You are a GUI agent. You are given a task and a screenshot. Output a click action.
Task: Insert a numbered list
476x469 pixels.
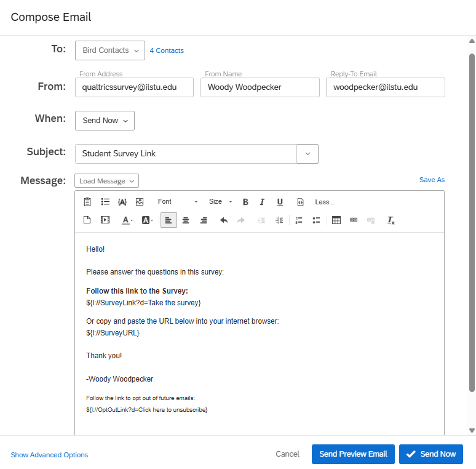coord(299,220)
